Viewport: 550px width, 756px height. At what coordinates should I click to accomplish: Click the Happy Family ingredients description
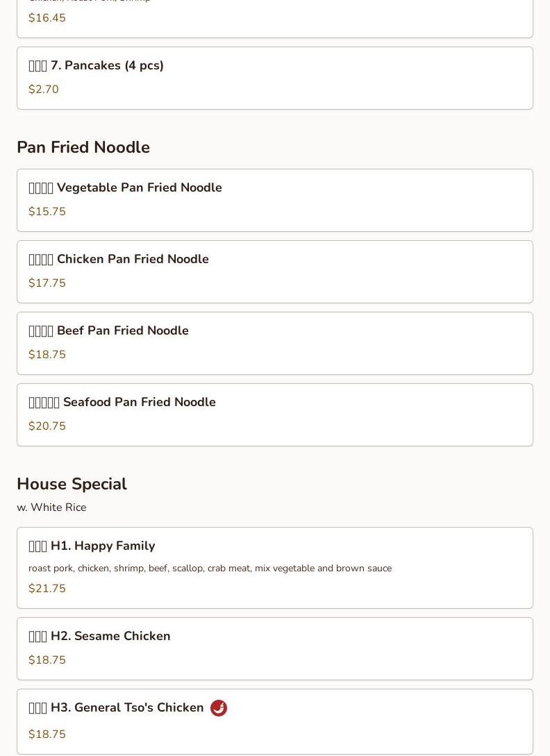pos(210,569)
